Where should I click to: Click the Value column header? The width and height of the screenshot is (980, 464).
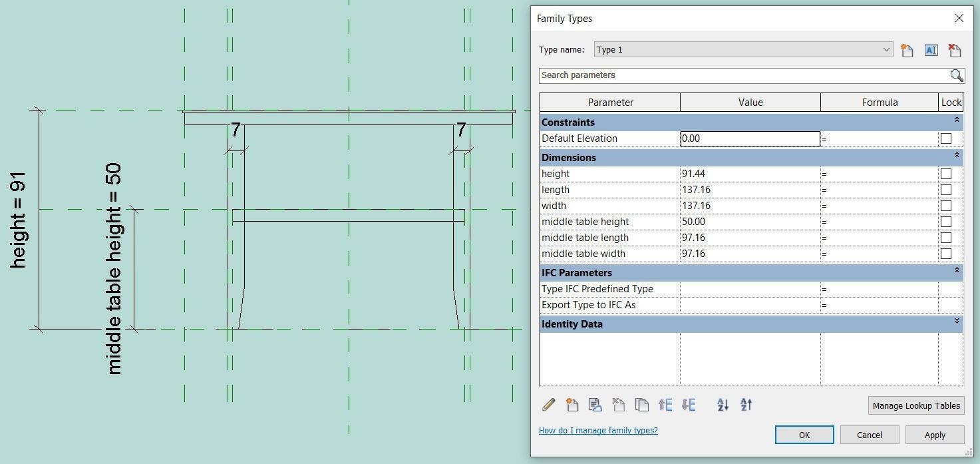(x=750, y=103)
